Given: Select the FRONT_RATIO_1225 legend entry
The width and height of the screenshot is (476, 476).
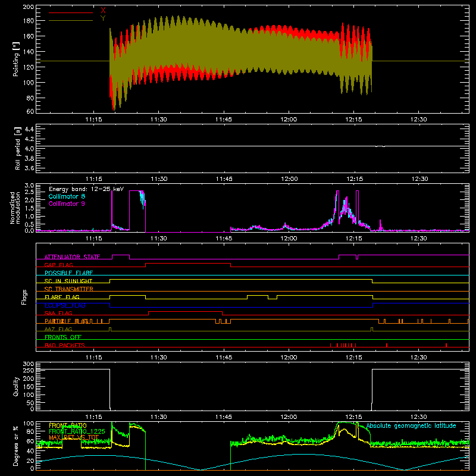Looking at the screenshot, I should (x=77, y=431).
